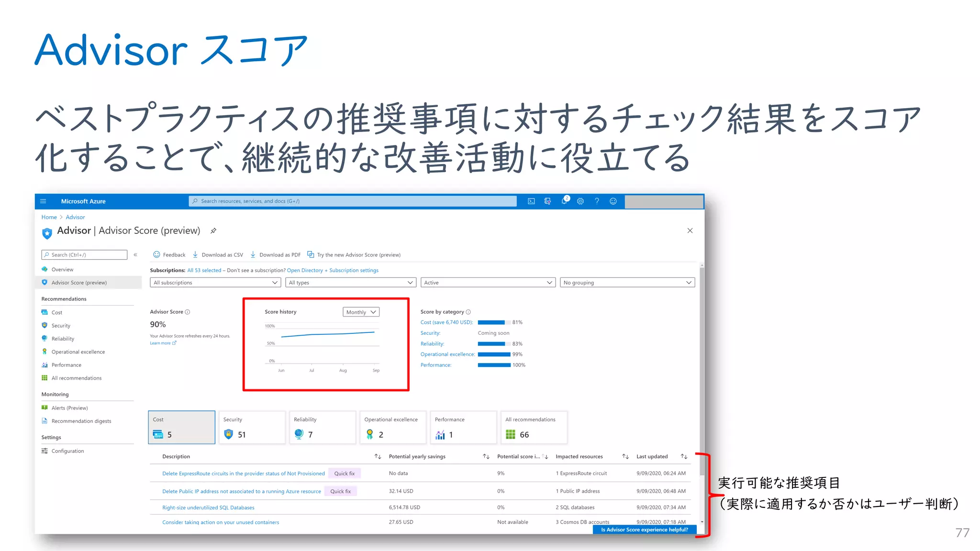
Task: Sort by Impacted resources column
Action: pos(625,457)
